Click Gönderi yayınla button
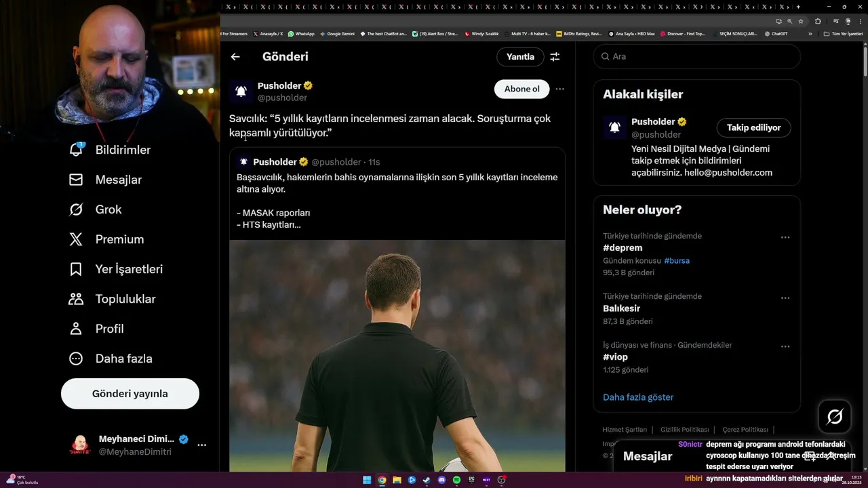 tap(130, 394)
